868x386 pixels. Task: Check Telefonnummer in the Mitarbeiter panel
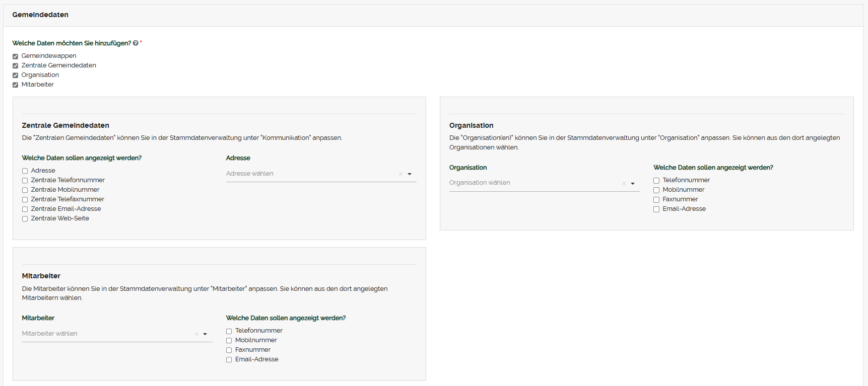[x=229, y=331]
